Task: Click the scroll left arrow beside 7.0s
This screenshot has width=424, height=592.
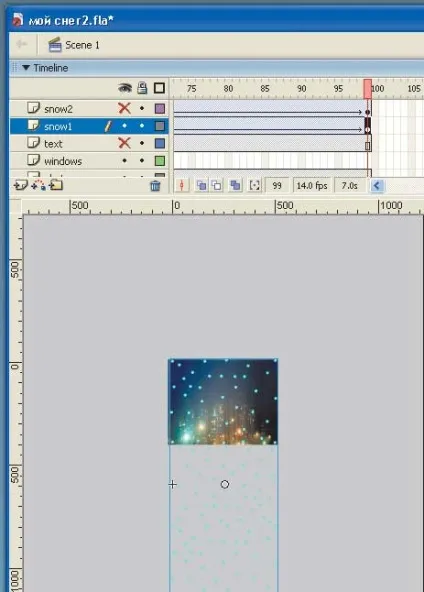Action: (x=377, y=185)
